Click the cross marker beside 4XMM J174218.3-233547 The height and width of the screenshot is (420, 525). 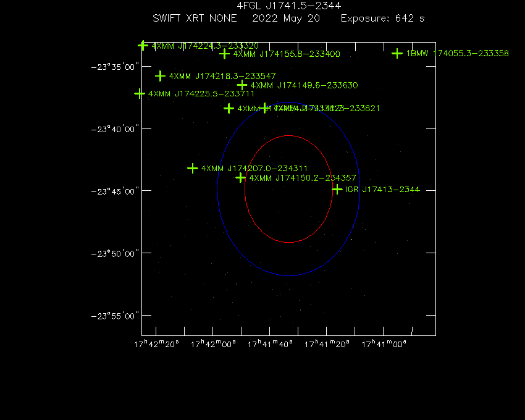[161, 76]
